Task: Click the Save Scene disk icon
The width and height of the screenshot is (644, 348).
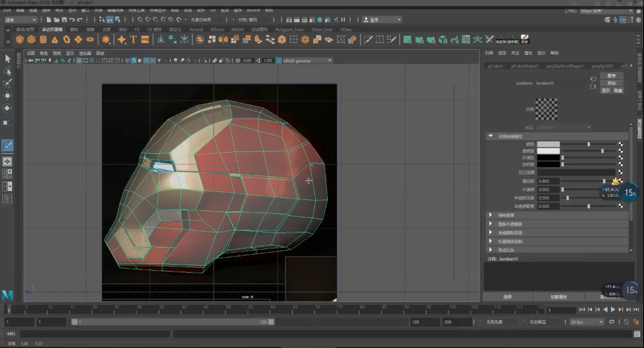Action: point(64,19)
